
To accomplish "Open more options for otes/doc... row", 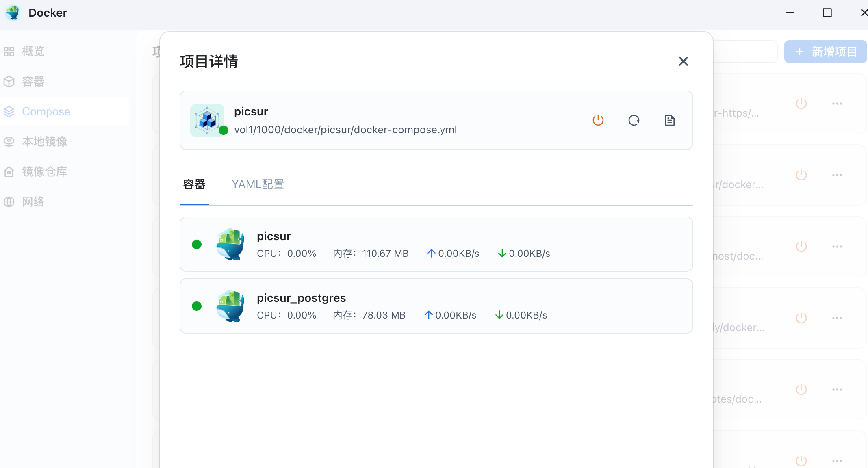I will point(837,390).
